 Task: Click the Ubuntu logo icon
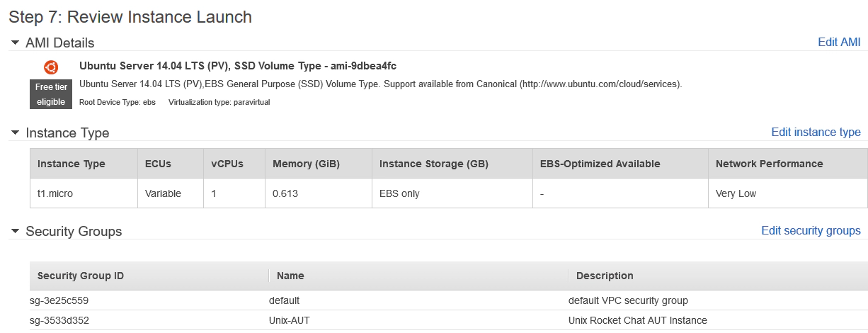coord(51,67)
